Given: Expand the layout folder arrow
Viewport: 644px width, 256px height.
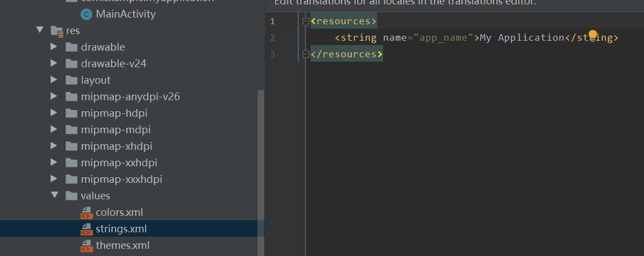Looking at the screenshot, I should coord(53,80).
